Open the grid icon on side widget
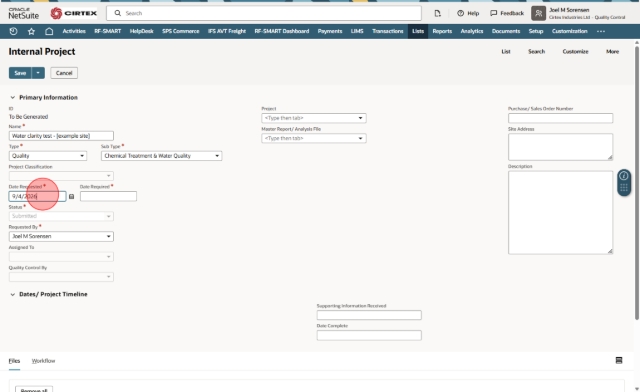640x392 pixels. pos(624,188)
